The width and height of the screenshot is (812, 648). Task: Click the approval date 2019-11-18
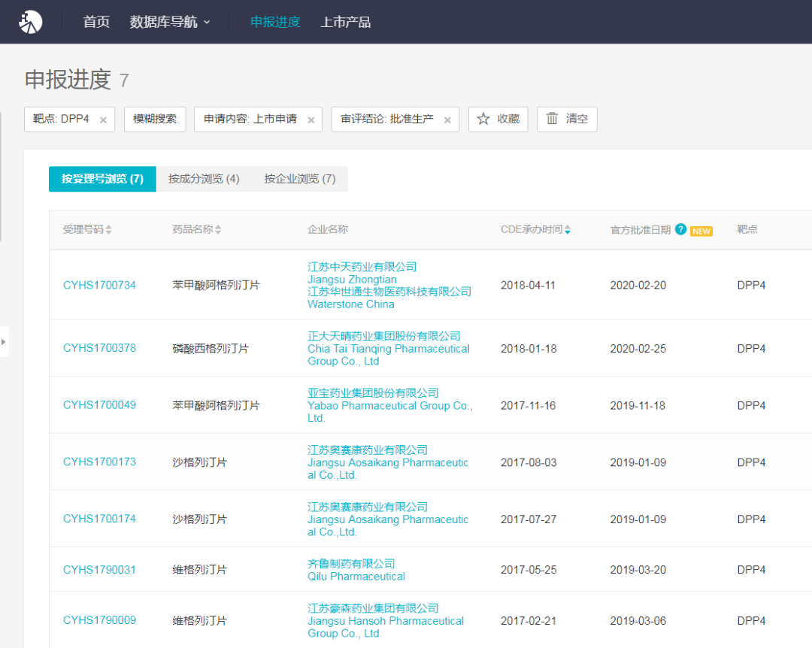638,406
